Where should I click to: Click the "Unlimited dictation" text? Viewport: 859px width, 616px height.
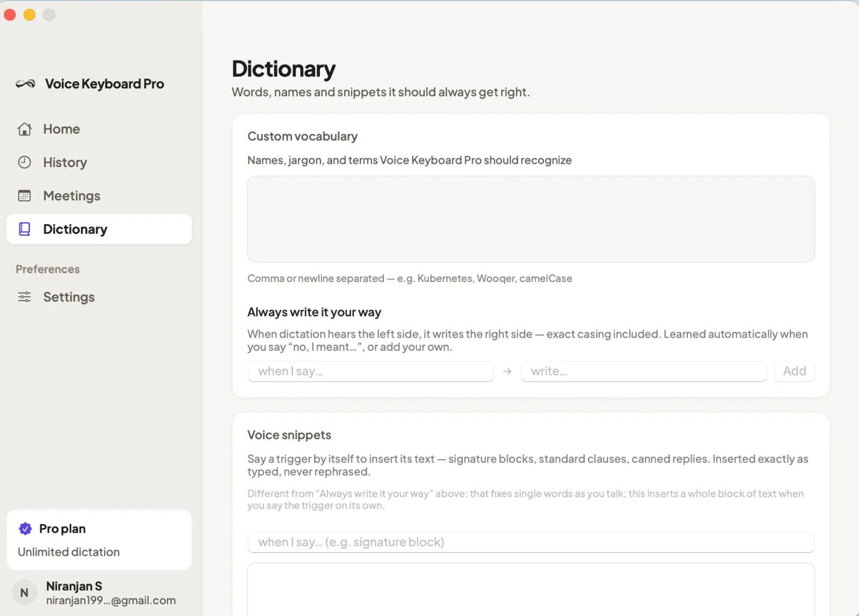69,552
